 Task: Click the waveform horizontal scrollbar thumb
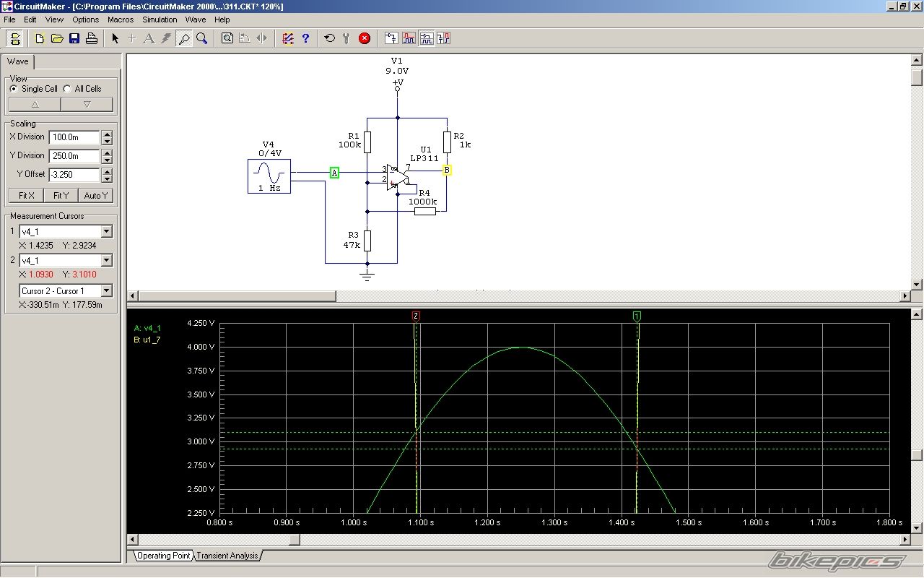pyautogui.click(x=295, y=540)
